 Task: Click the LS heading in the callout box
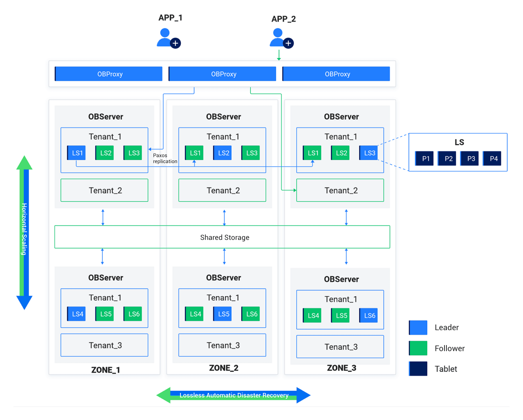point(459,142)
